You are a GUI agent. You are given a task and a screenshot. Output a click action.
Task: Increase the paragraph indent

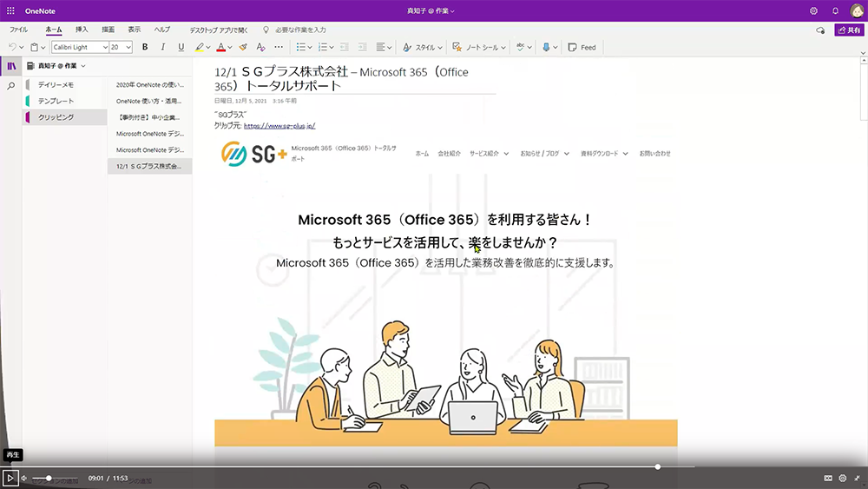coord(363,47)
